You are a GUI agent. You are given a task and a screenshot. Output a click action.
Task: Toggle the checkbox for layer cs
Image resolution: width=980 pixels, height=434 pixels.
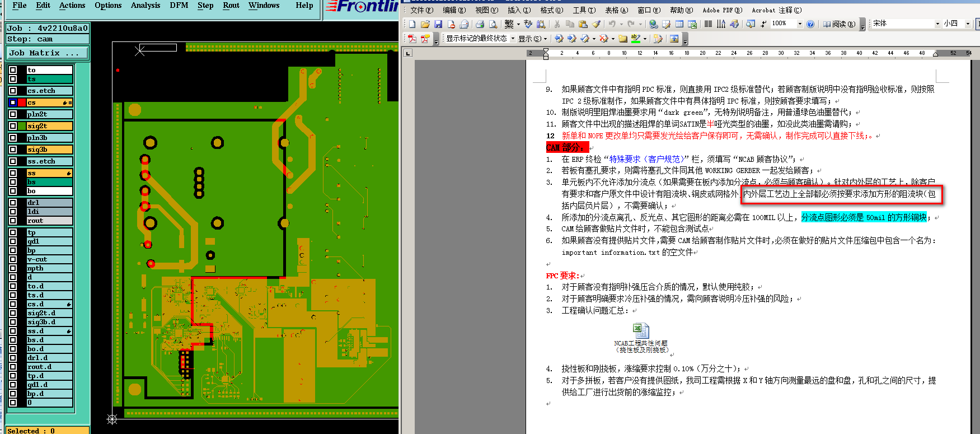pos(13,102)
